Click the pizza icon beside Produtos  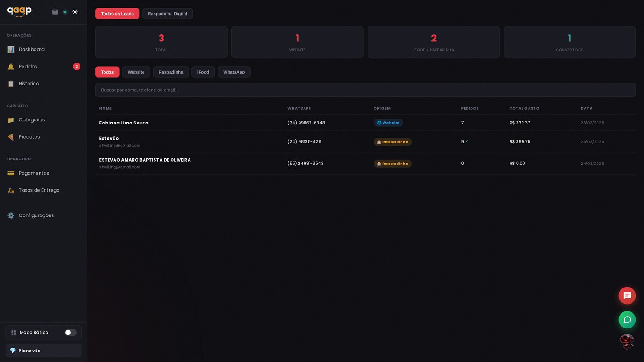[x=11, y=137]
